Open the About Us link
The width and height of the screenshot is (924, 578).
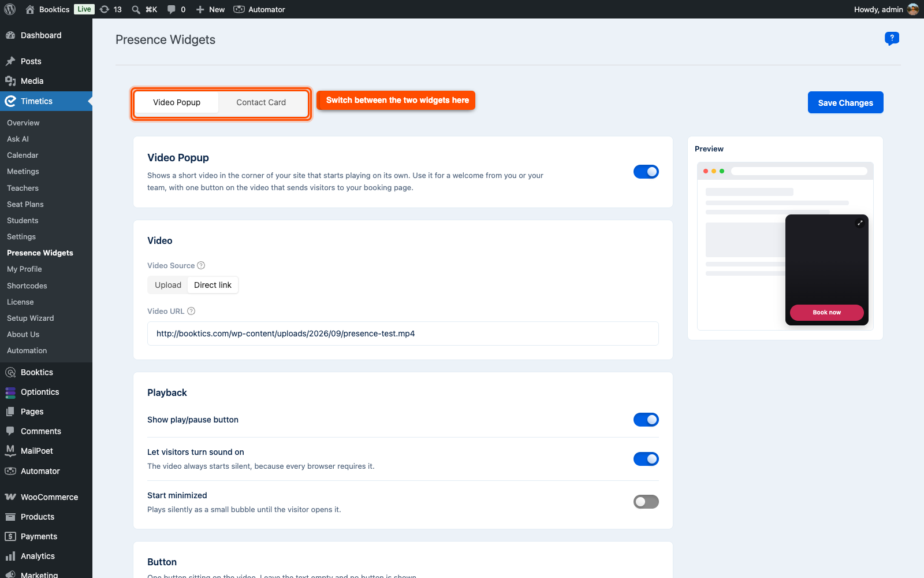(23, 334)
